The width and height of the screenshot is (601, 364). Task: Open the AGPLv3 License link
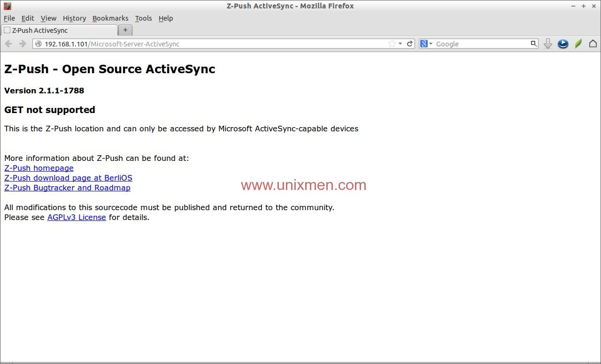77,217
